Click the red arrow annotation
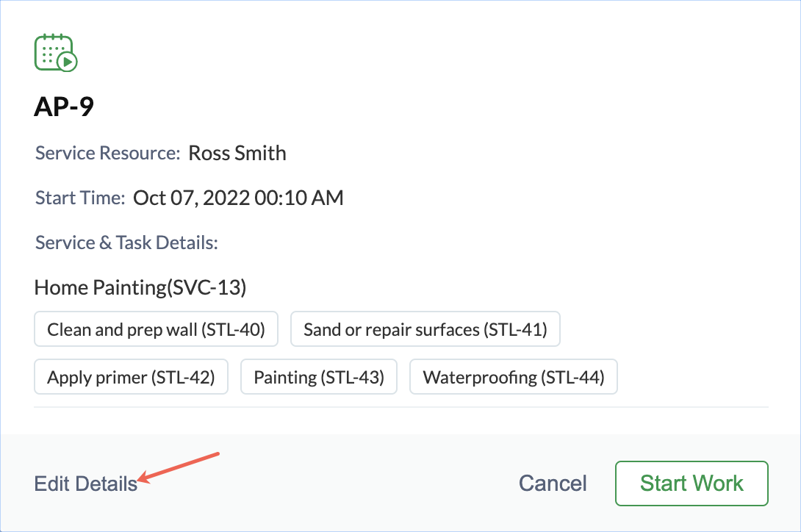This screenshot has width=801, height=532. click(180, 467)
